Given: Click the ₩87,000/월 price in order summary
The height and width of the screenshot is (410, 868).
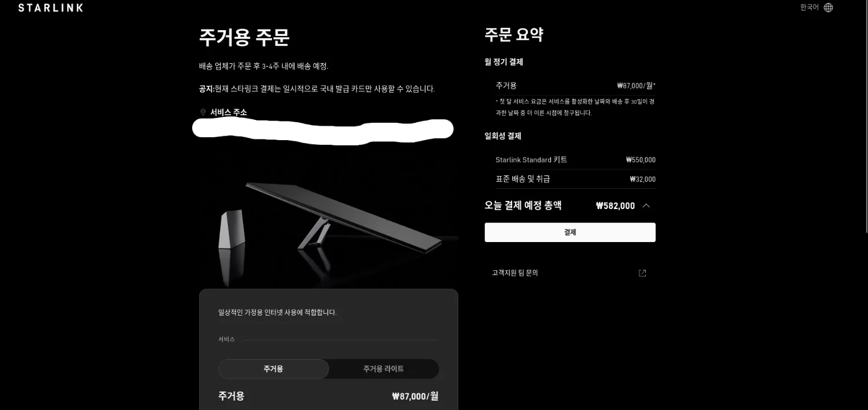Looking at the screenshot, I should point(636,86).
